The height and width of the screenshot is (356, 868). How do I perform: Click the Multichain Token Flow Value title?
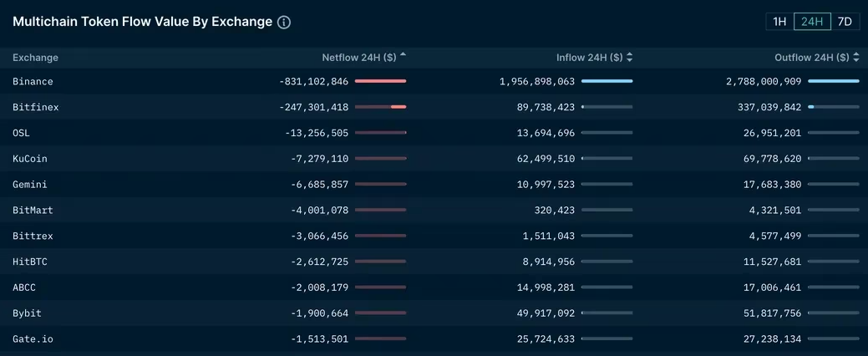coord(142,22)
